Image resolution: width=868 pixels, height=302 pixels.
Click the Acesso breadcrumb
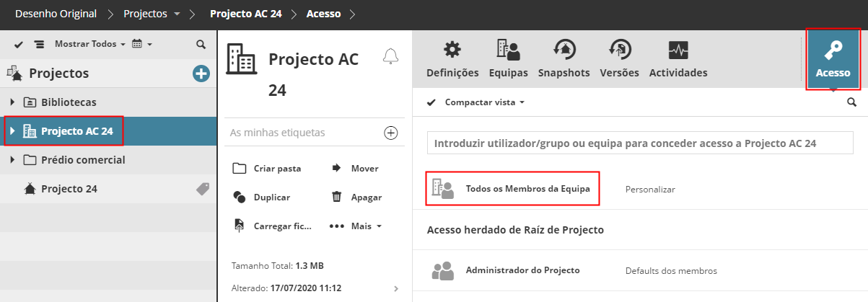coord(323,14)
